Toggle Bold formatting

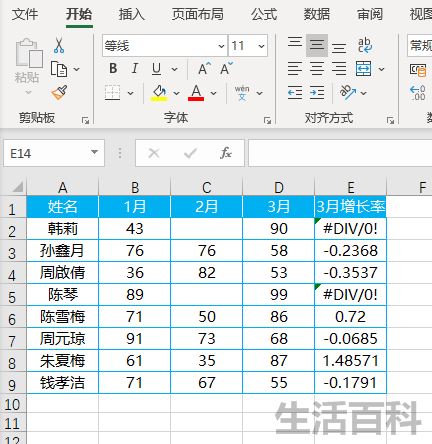[x=113, y=69]
